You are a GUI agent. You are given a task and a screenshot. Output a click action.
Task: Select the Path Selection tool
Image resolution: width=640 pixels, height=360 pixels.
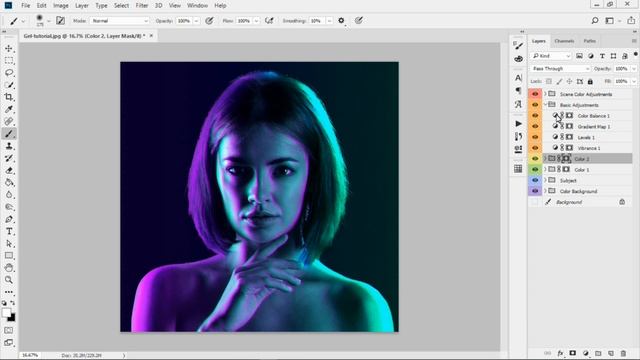pyautogui.click(x=9, y=244)
